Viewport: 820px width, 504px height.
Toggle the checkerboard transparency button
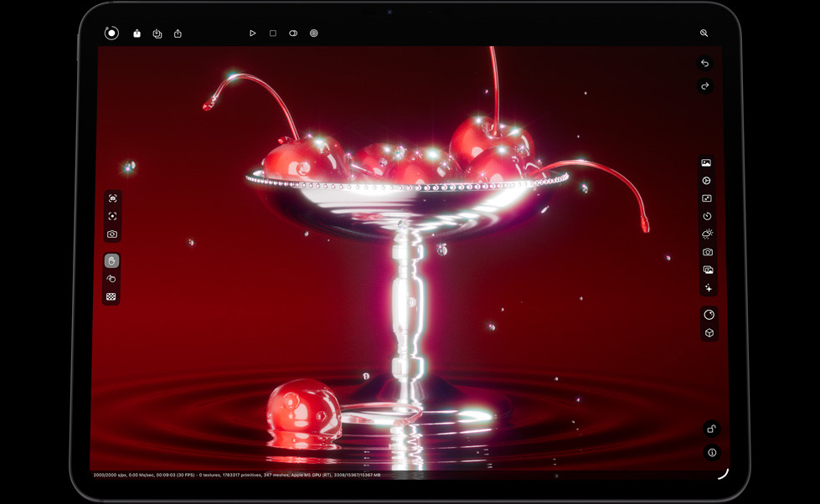coord(111,296)
